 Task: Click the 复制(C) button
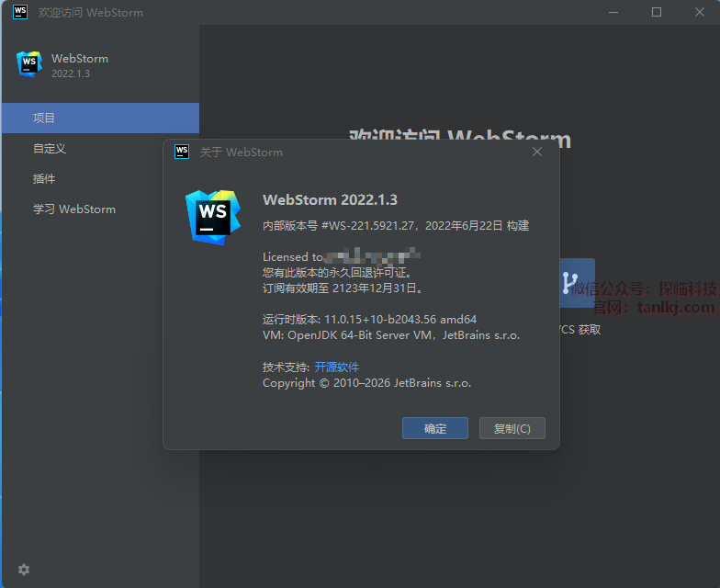[512, 428]
